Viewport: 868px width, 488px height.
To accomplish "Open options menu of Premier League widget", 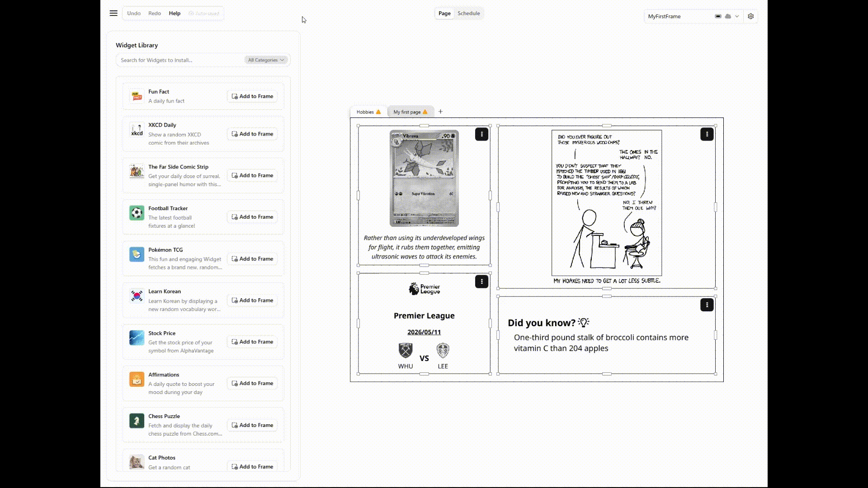I will 481,282.
